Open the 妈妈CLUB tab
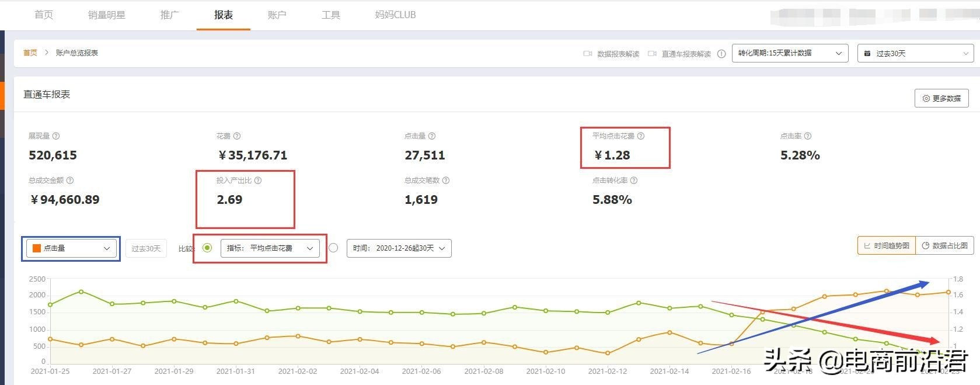This screenshot has width=980, height=385. (x=395, y=15)
